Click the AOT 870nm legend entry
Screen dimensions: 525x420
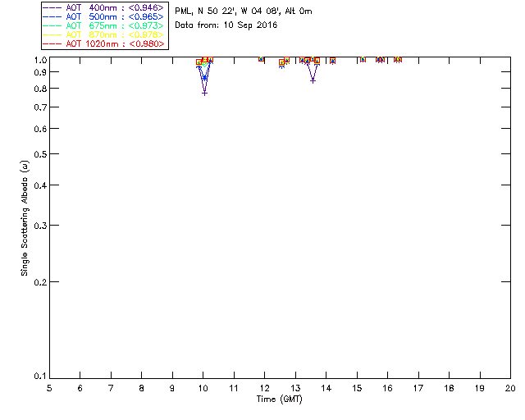click(x=103, y=34)
